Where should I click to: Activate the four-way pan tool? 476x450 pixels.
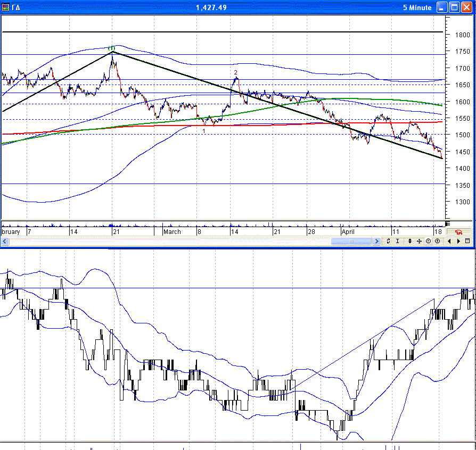click(419, 241)
